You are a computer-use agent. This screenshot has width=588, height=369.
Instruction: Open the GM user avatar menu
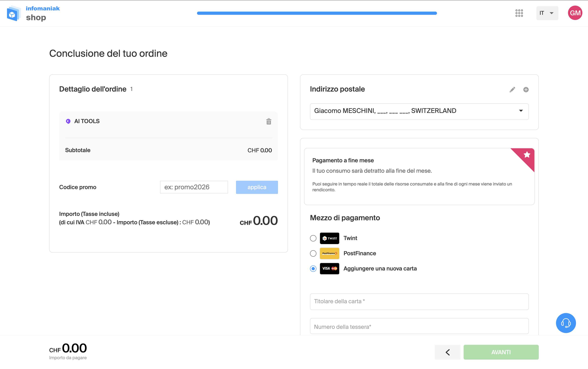pos(575,13)
